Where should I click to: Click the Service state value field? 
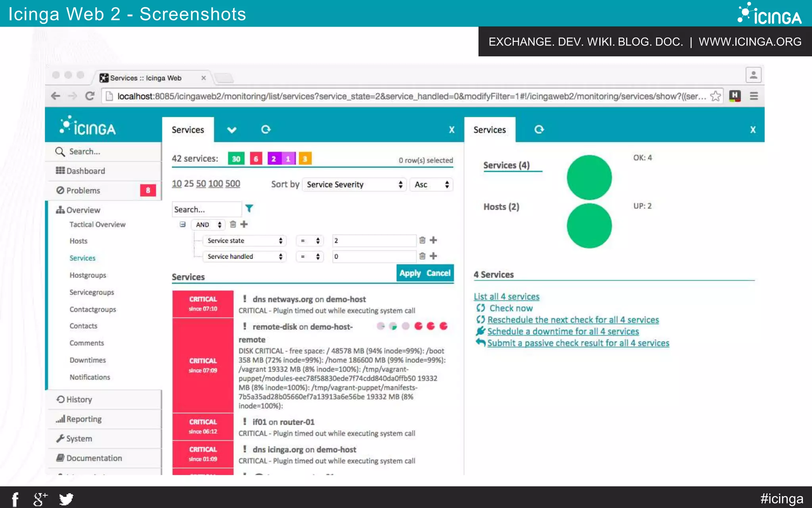pos(374,241)
